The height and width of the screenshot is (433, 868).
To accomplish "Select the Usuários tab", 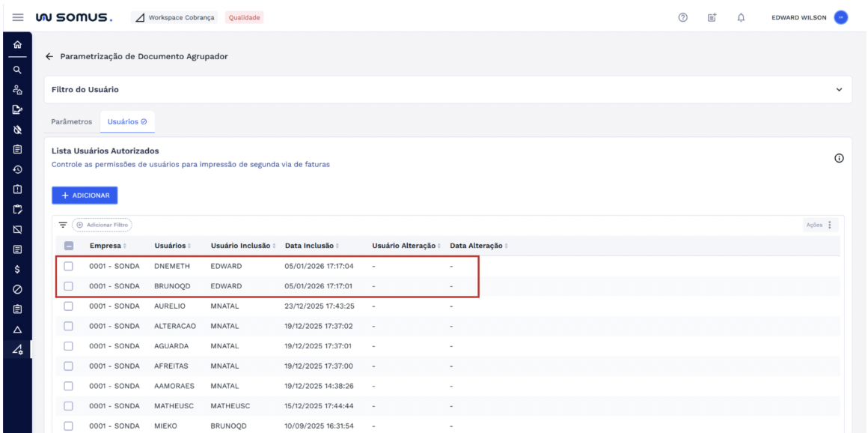I will (x=127, y=121).
